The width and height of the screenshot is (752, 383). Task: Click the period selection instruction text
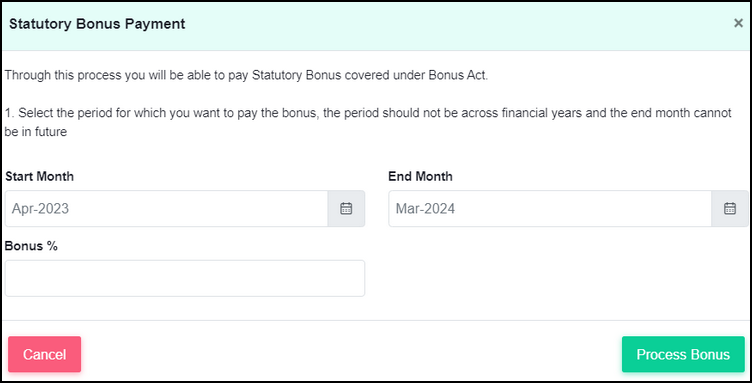click(368, 123)
